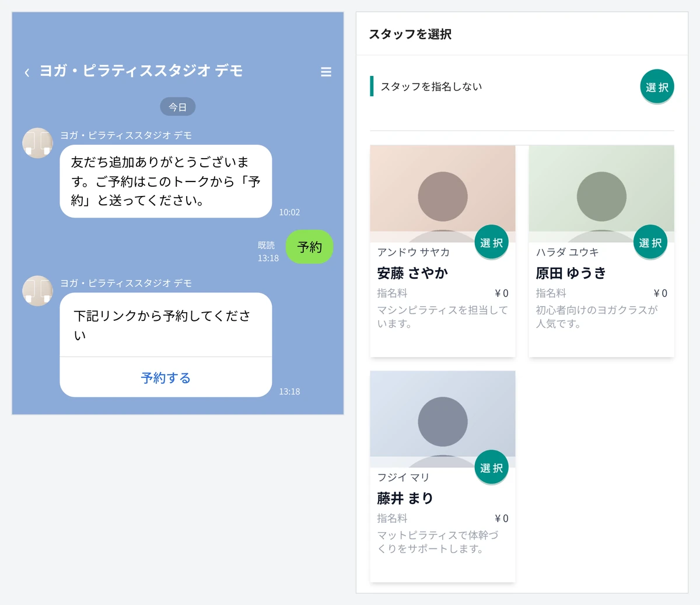
Task: Click the 今日 date label in chat
Action: (x=178, y=107)
